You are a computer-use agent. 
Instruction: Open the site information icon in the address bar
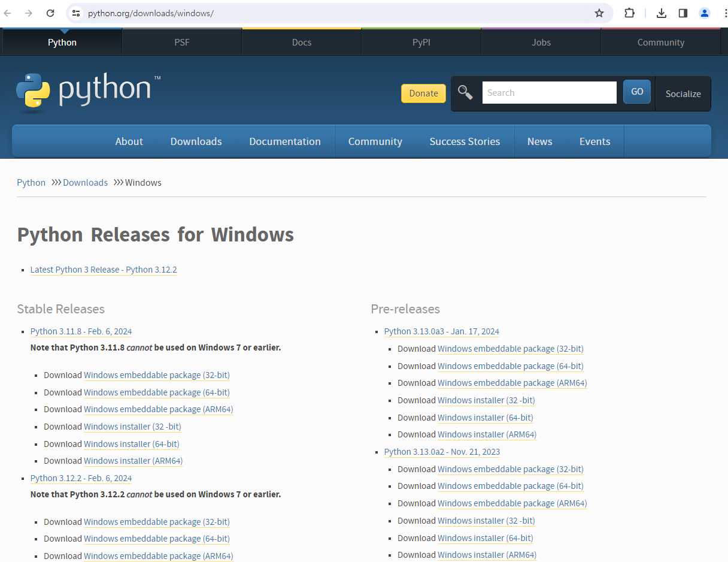point(75,13)
